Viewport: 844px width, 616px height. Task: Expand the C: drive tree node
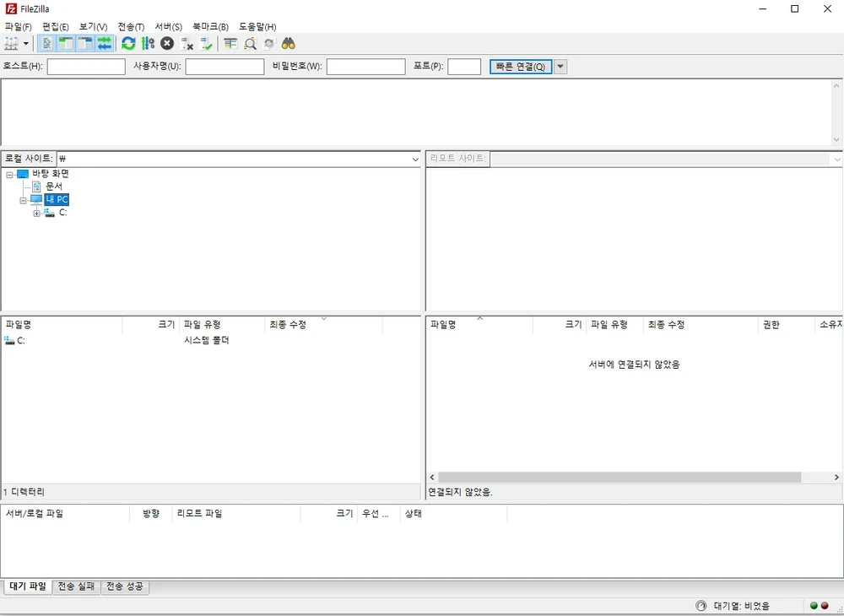(36, 213)
